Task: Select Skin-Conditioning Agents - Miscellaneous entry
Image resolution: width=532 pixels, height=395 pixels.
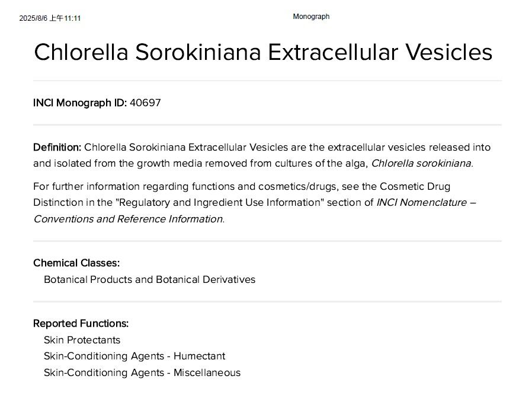Action: [x=142, y=372]
